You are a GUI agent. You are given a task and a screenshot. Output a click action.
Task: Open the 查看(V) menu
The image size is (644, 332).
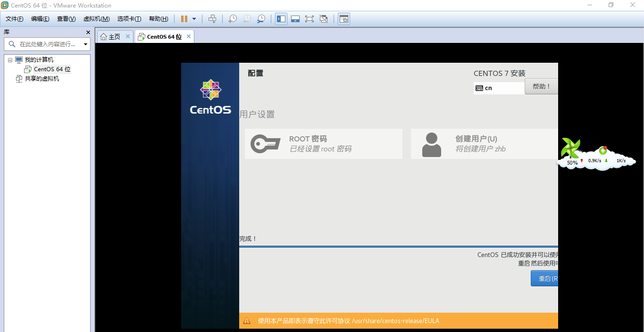66,19
